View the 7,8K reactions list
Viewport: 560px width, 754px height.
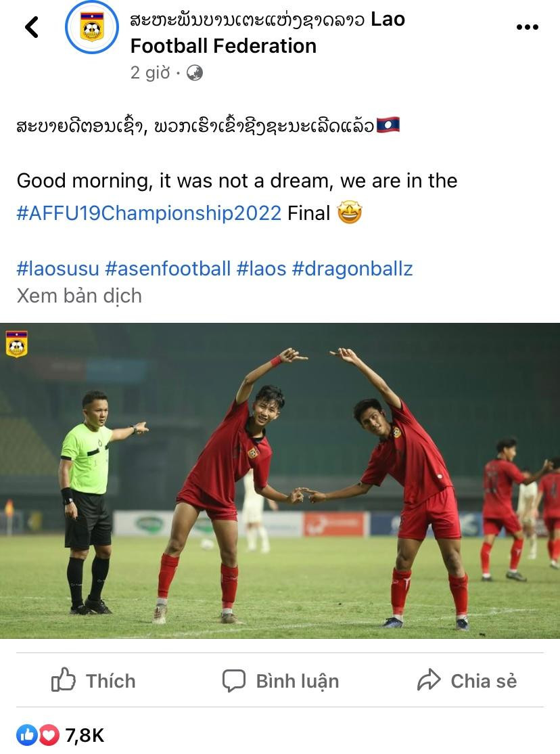coord(85,735)
